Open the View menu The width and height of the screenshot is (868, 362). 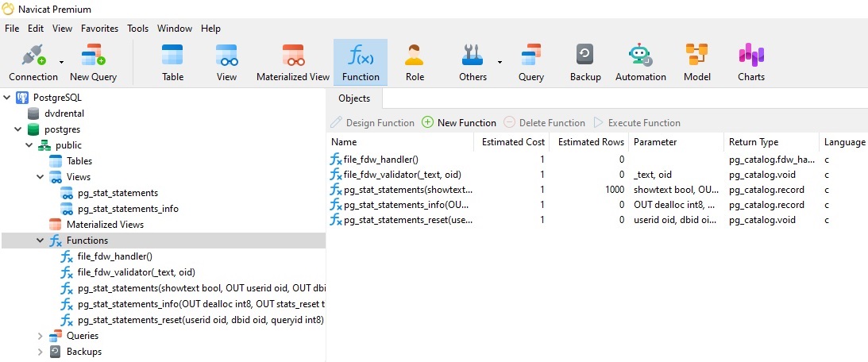pyautogui.click(x=62, y=29)
